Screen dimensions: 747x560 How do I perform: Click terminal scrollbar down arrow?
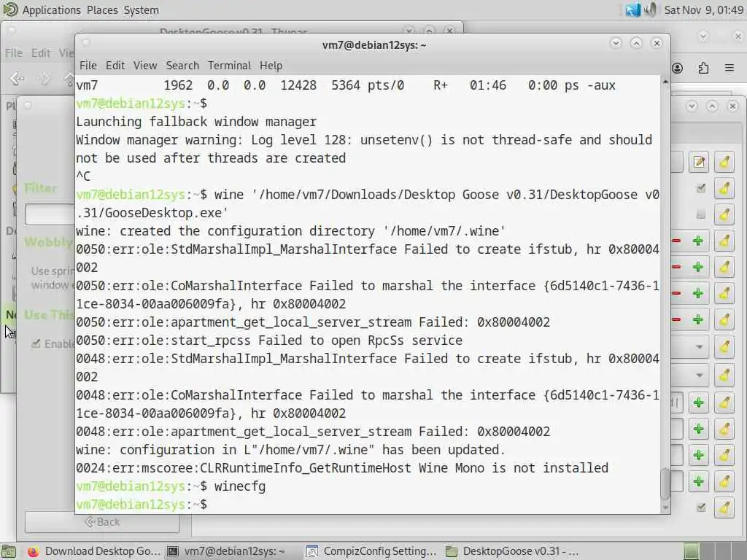click(665, 507)
